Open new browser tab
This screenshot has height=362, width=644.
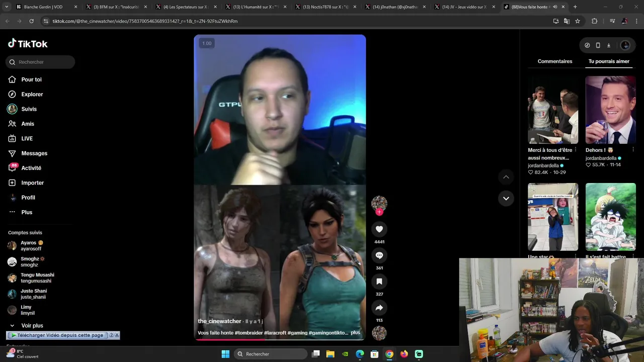point(575,7)
